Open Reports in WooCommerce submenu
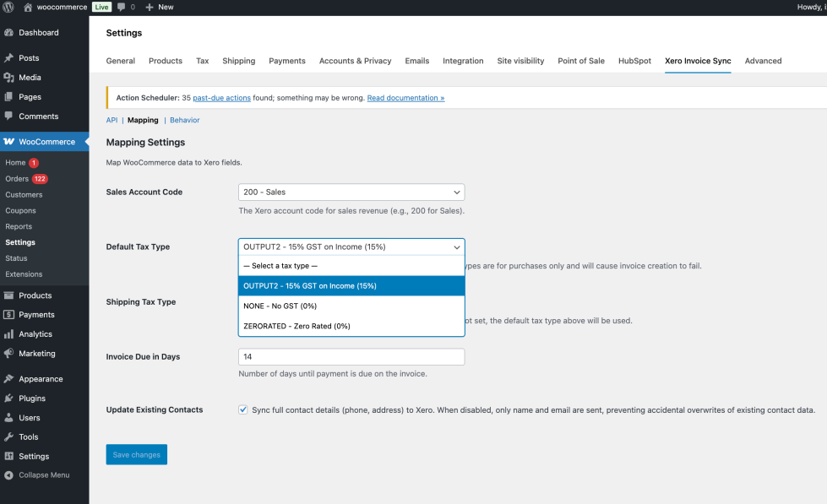 tap(19, 226)
